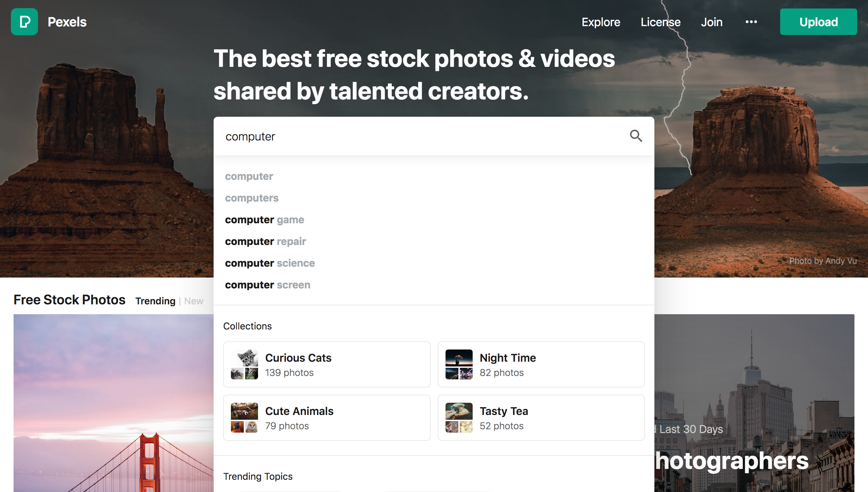868x492 pixels.
Task: Open the Golden Gate Bridge photo
Action: (x=114, y=403)
